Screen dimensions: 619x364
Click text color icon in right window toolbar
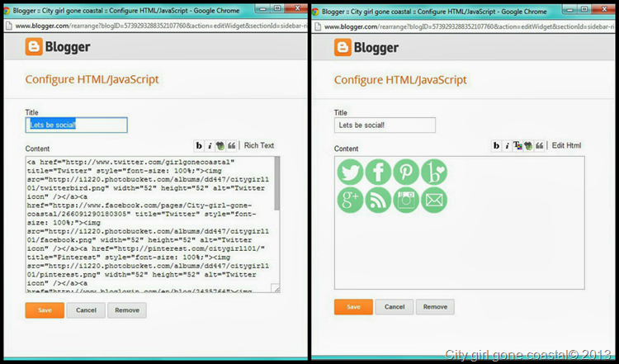[517, 145]
